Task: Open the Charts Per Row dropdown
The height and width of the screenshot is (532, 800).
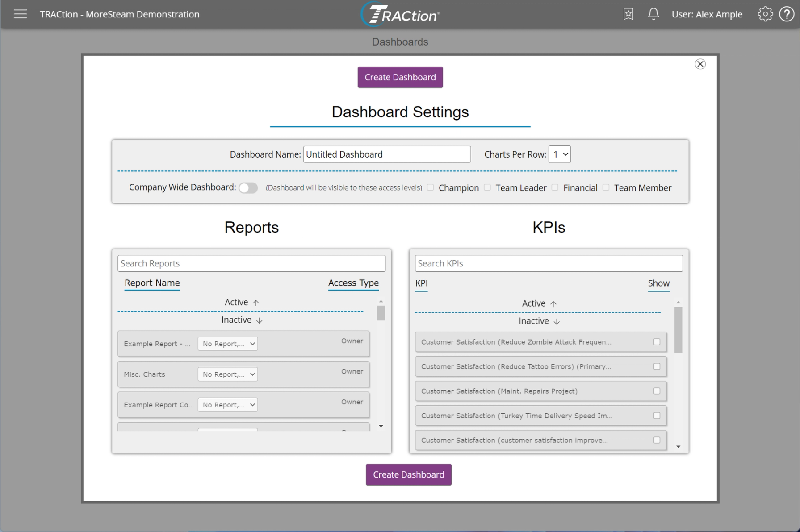Action: [x=559, y=154]
